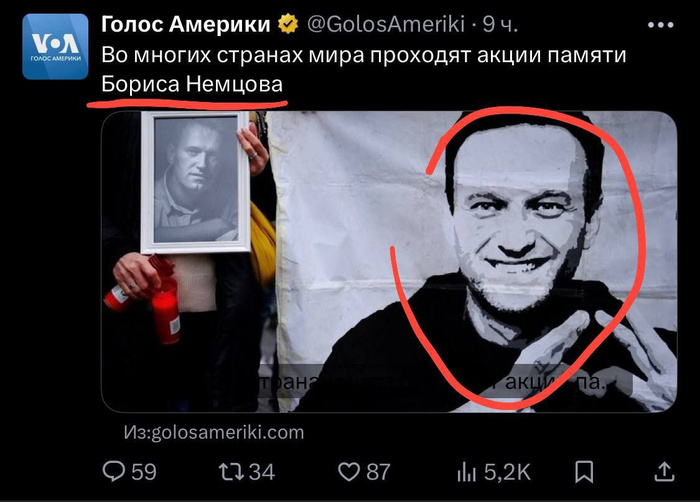
Task: Click the stencil banner portrait circled in red
Action: (x=520, y=255)
